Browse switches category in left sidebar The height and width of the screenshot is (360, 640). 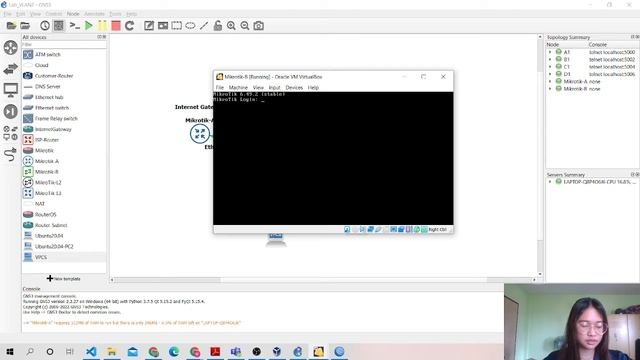coord(11,69)
